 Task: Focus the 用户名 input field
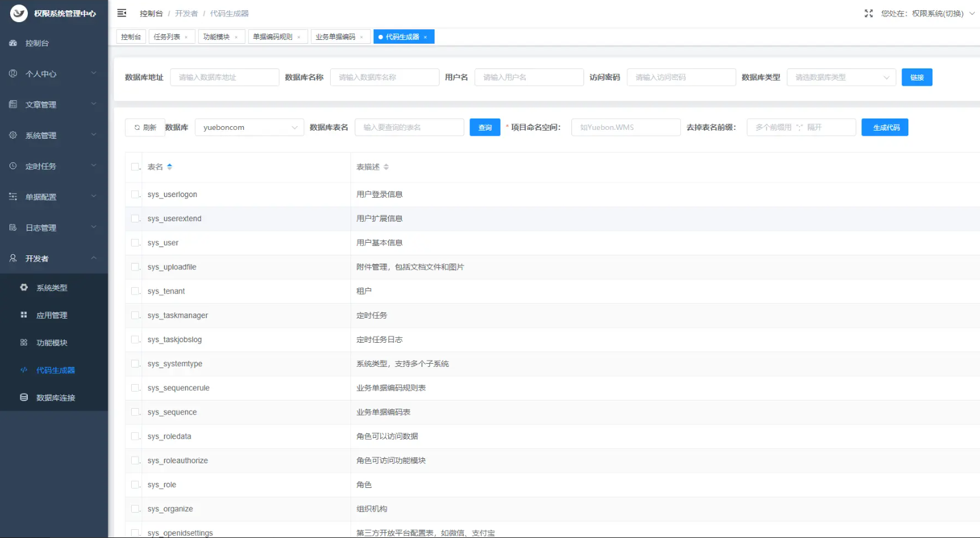point(529,77)
